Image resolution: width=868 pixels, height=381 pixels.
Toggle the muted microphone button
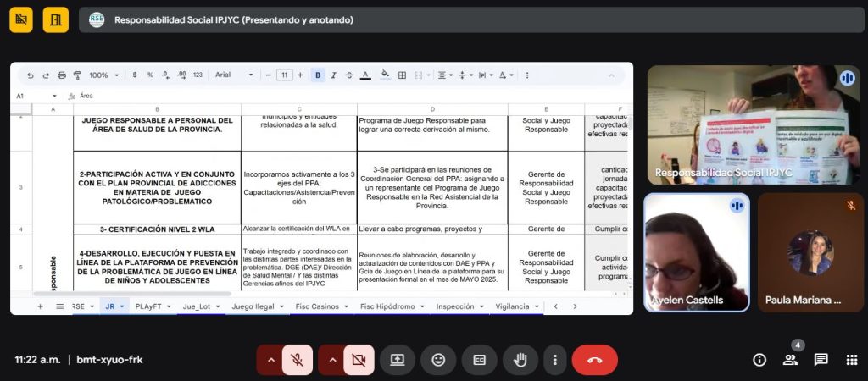point(298,360)
